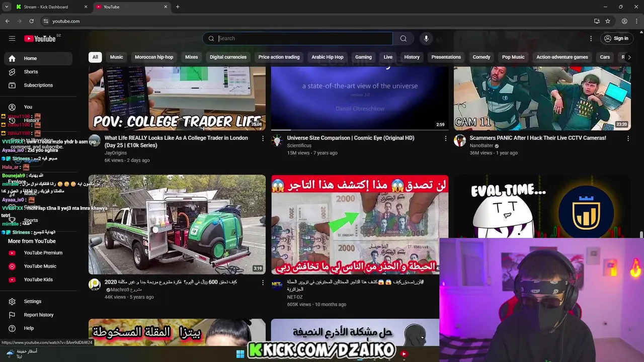Screen dimensions: 644x362
Task: Open the NET-DZ channel avatar
Action: 277,285
